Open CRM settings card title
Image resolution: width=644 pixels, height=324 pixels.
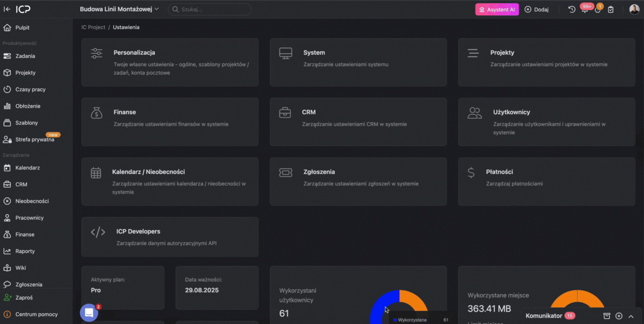click(x=309, y=112)
